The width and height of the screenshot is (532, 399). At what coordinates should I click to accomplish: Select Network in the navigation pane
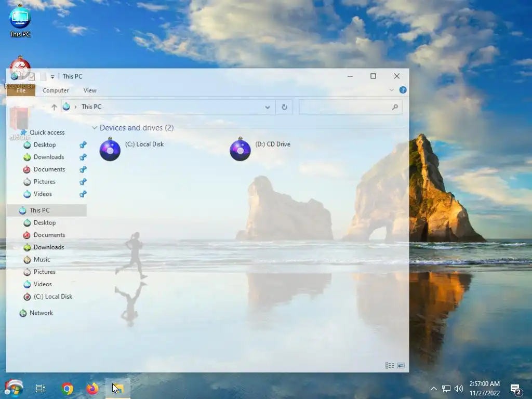pyautogui.click(x=41, y=313)
